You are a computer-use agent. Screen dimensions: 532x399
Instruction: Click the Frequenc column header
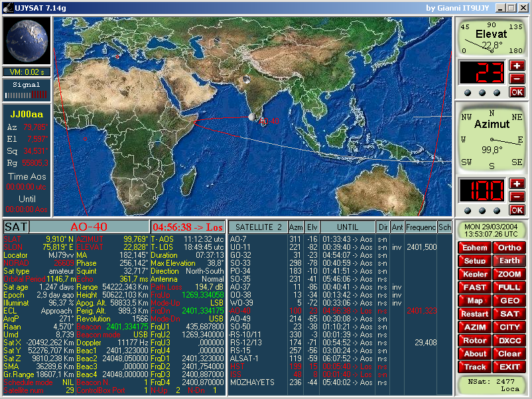[421, 227]
